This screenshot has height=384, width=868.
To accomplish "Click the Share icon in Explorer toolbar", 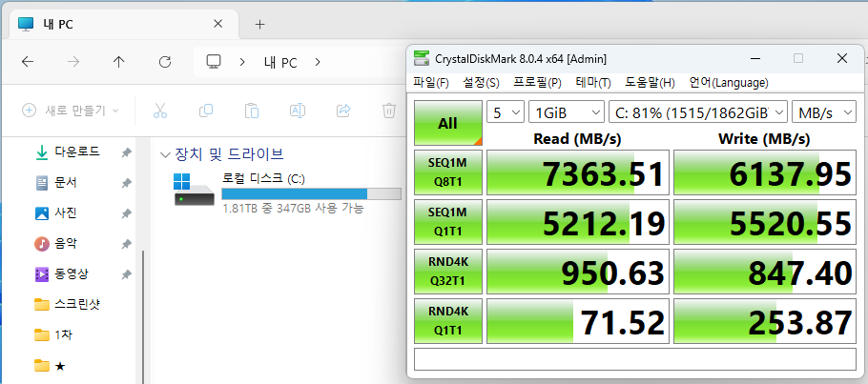I will point(343,111).
